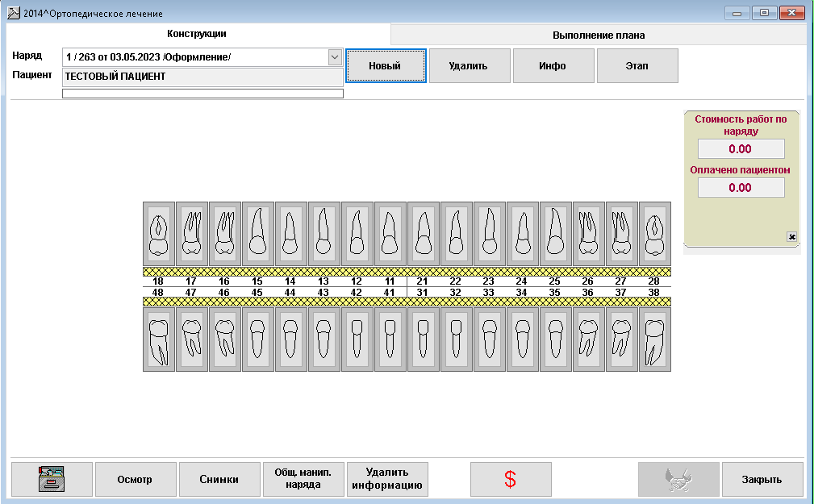Viewport: 814px width, 504px height.
Task: Switch to Конструкции tab
Action: [x=197, y=34]
